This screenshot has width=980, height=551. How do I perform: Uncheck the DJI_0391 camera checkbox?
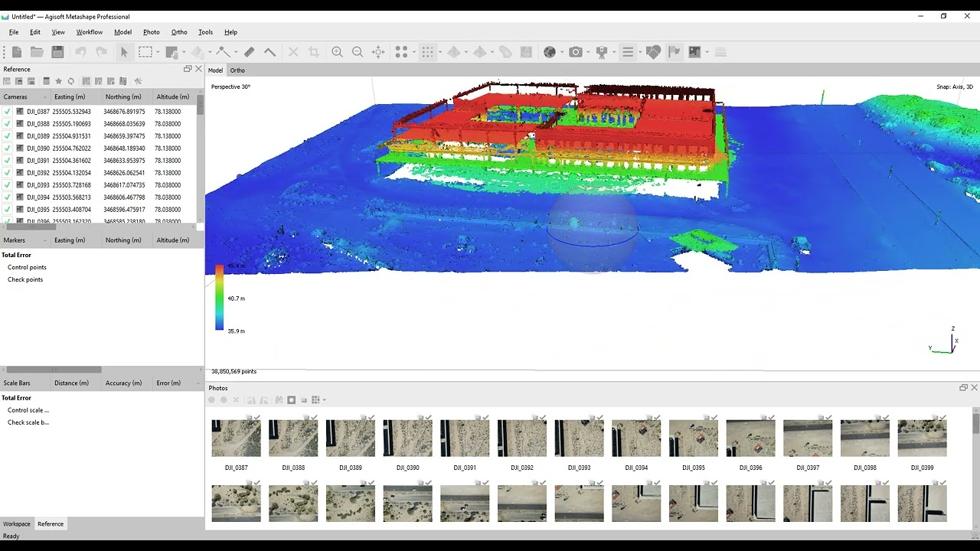point(7,161)
